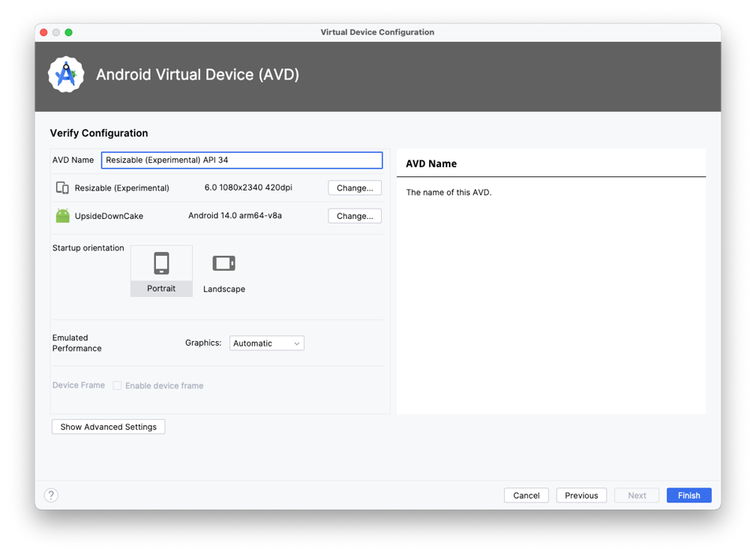Viewport: 756px width, 556px height.
Task: Switch startup orientation to Landscape
Action: 224,268
